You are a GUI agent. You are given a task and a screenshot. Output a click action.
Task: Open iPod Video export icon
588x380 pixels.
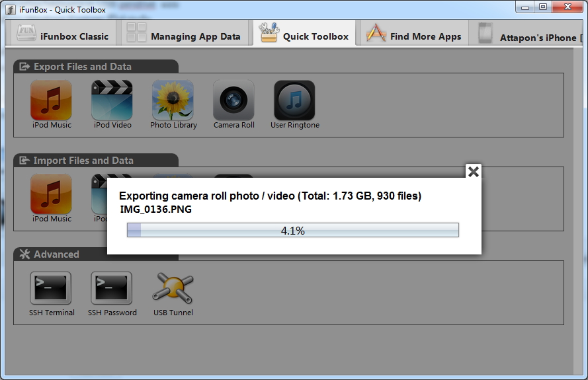coord(112,100)
